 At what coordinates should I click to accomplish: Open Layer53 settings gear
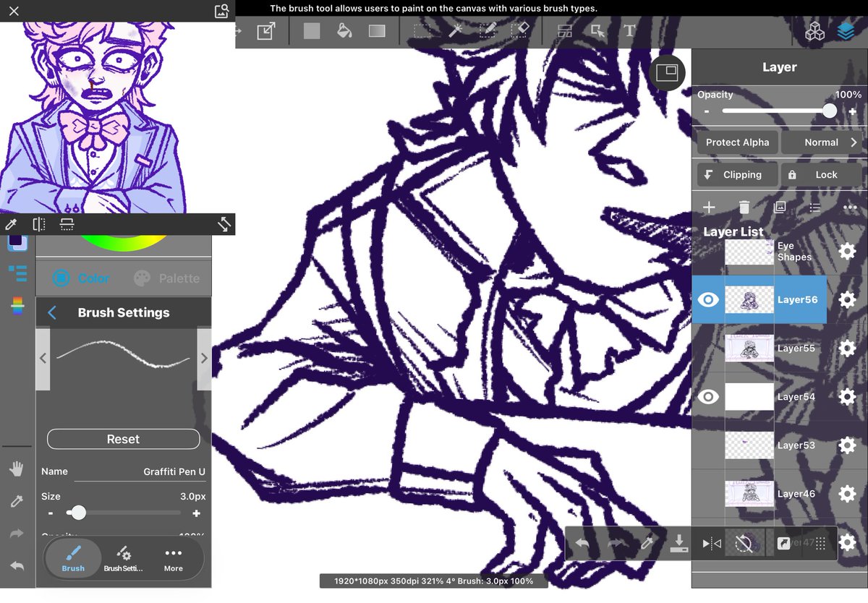click(847, 445)
